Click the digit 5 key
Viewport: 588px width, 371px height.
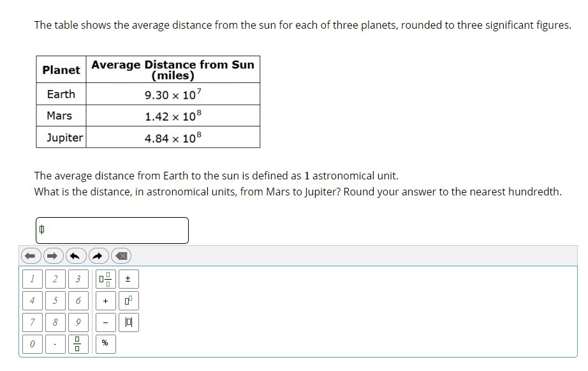(55, 301)
